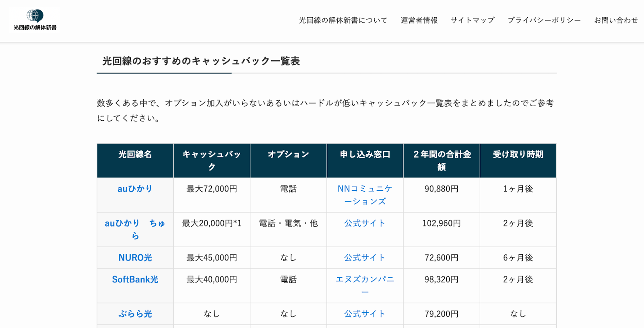The width and height of the screenshot is (644, 328).
Task: Select the 最大72,000円 cashback cell
Action: (x=212, y=195)
